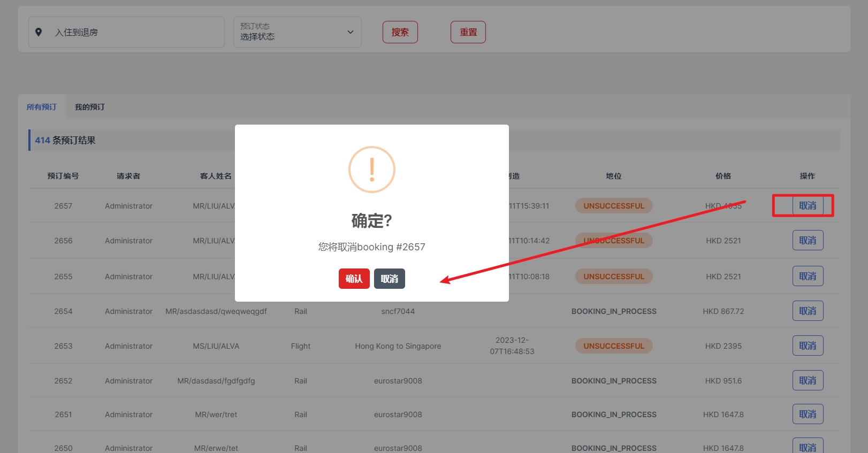The image size is (868, 453).
Task: Cancel booking 2654 via its 取消 button
Action: 808,311
